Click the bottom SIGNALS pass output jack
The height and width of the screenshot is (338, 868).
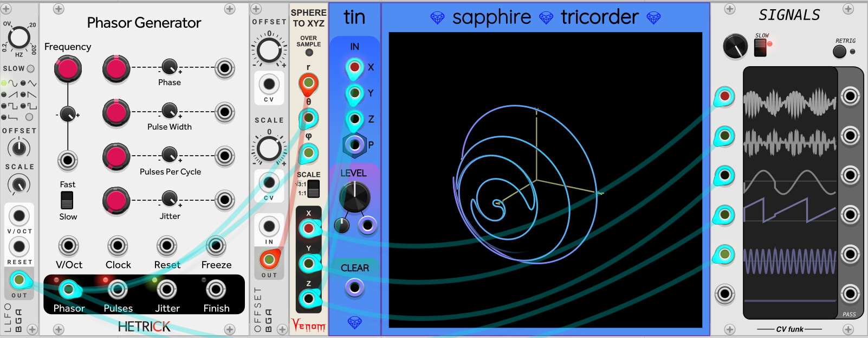coord(850,294)
